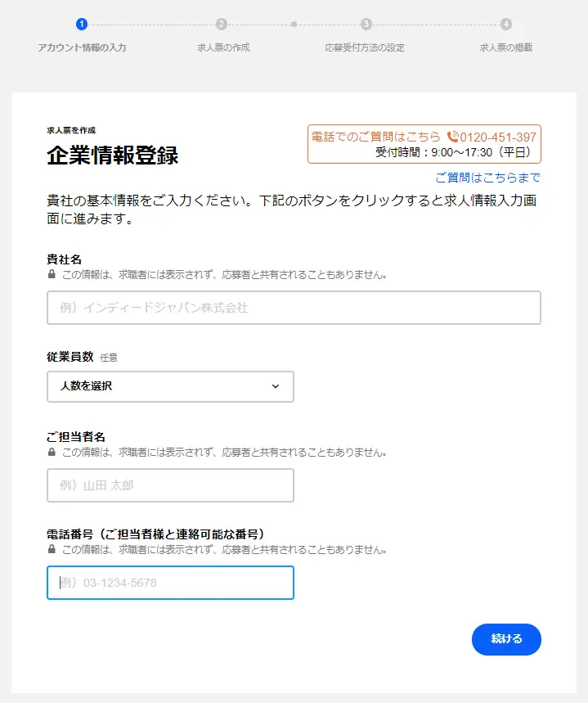Click lock icon under 電話番号 label
Screen dimensions: 588x703
(x=52, y=549)
